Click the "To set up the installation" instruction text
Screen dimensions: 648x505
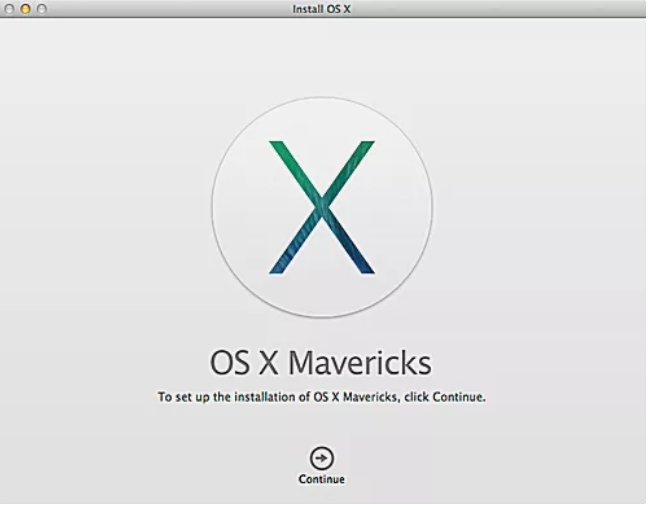pyautogui.click(x=322, y=397)
